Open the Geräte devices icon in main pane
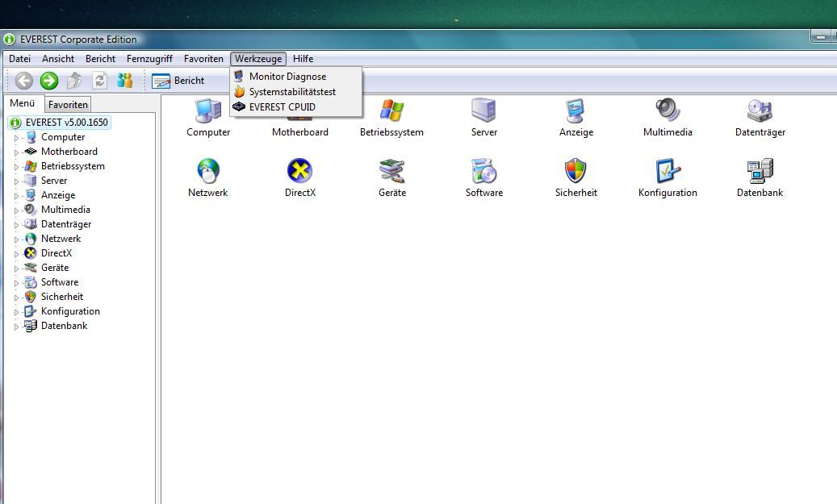Viewport: 837px width, 504px height. click(x=391, y=171)
